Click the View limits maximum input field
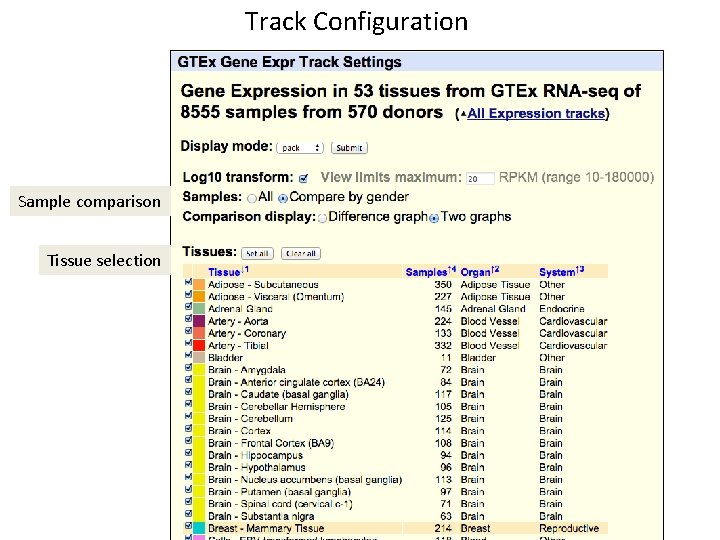This screenshot has width=720, height=540. click(480, 178)
